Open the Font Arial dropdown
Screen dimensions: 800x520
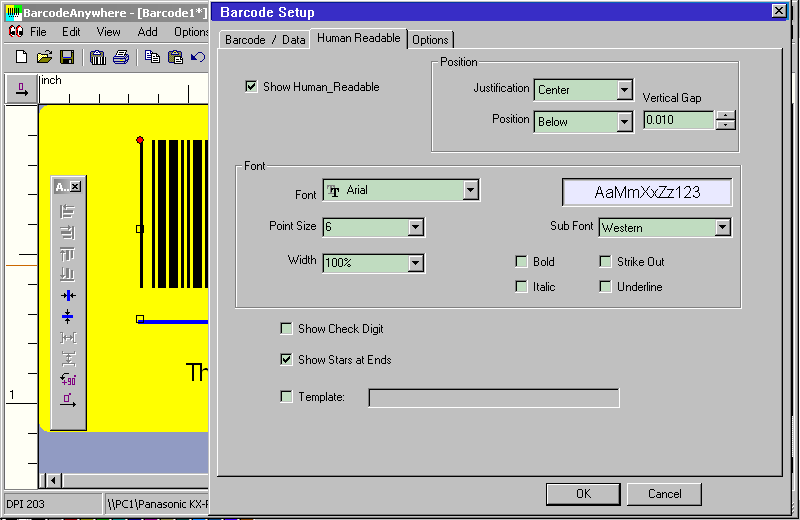(470, 190)
